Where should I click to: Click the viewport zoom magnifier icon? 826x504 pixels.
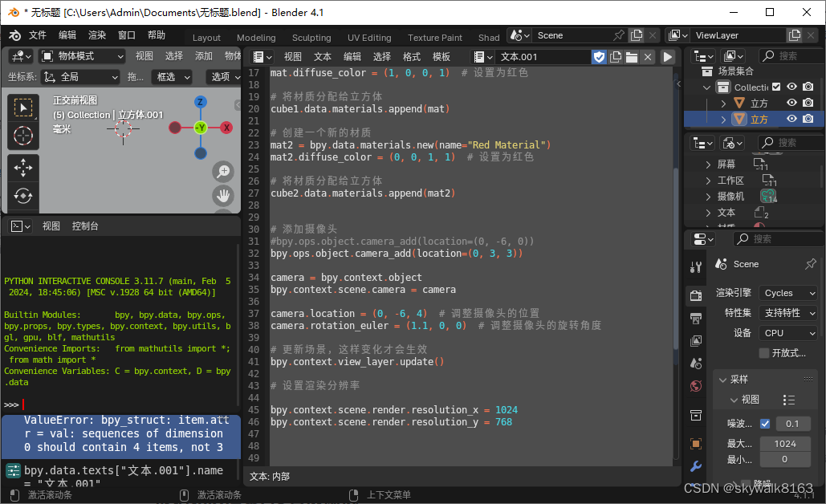coord(223,171)
